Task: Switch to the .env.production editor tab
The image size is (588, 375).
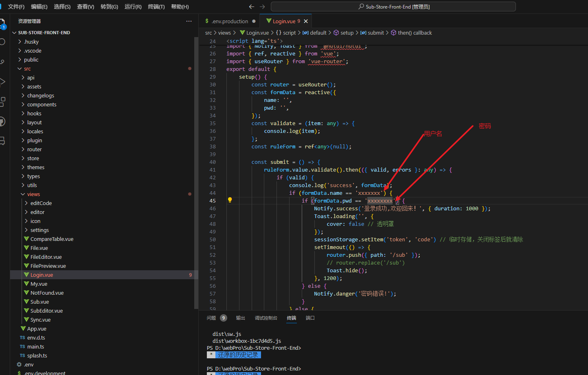Action: tap(230, 21)
